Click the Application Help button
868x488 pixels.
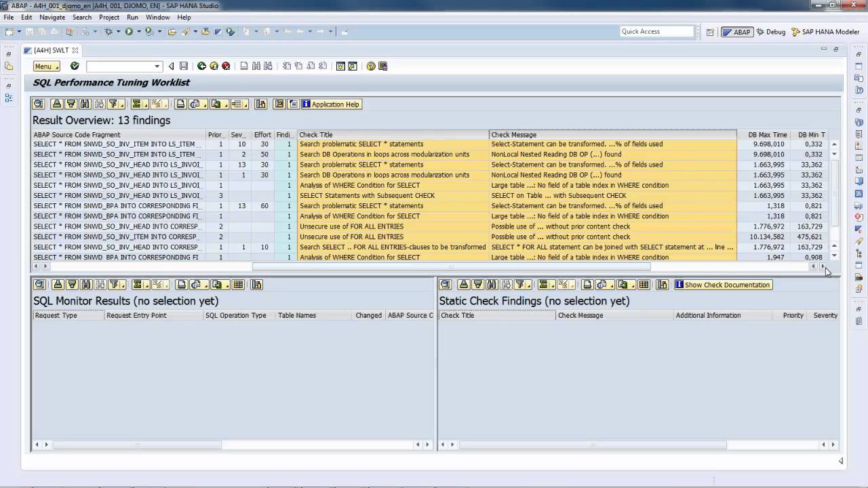click(332, 104)
